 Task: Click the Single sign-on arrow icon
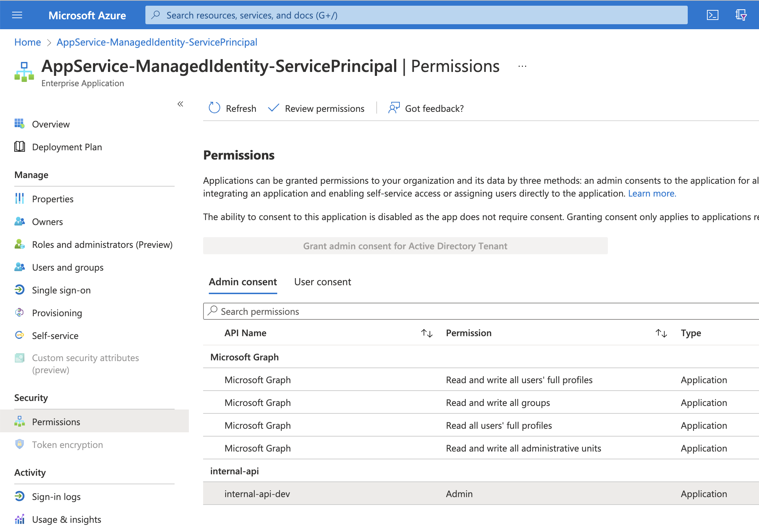[20, 290]
